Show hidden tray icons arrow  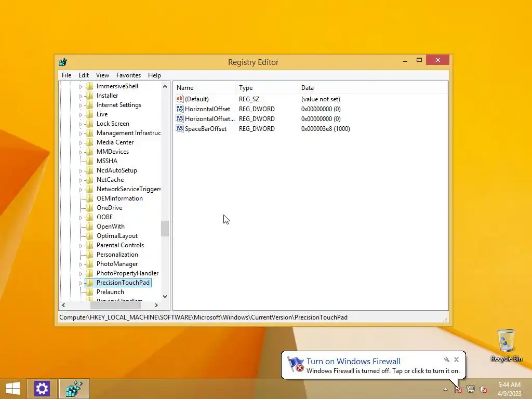coord(445,389)
